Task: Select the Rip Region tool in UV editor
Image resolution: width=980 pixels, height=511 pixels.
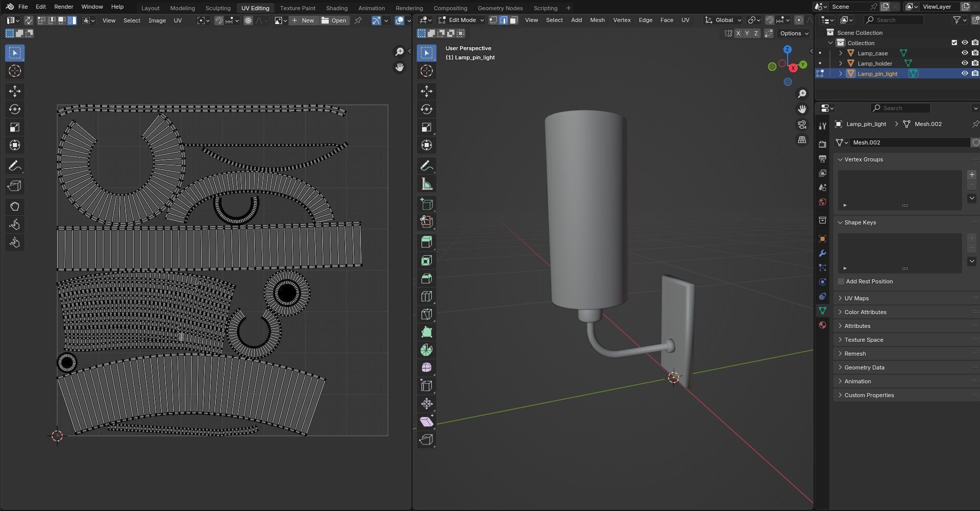Action: click(14, 186)
